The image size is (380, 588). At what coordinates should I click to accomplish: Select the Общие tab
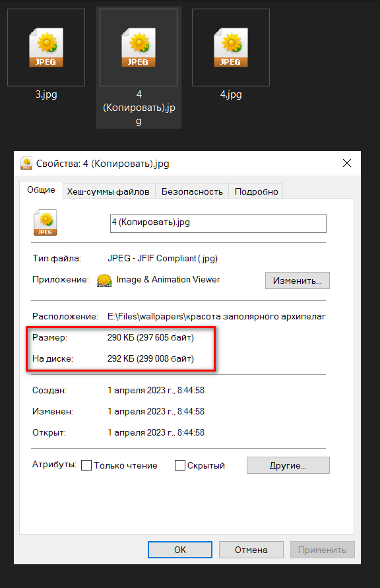click(x=41, y=190)
